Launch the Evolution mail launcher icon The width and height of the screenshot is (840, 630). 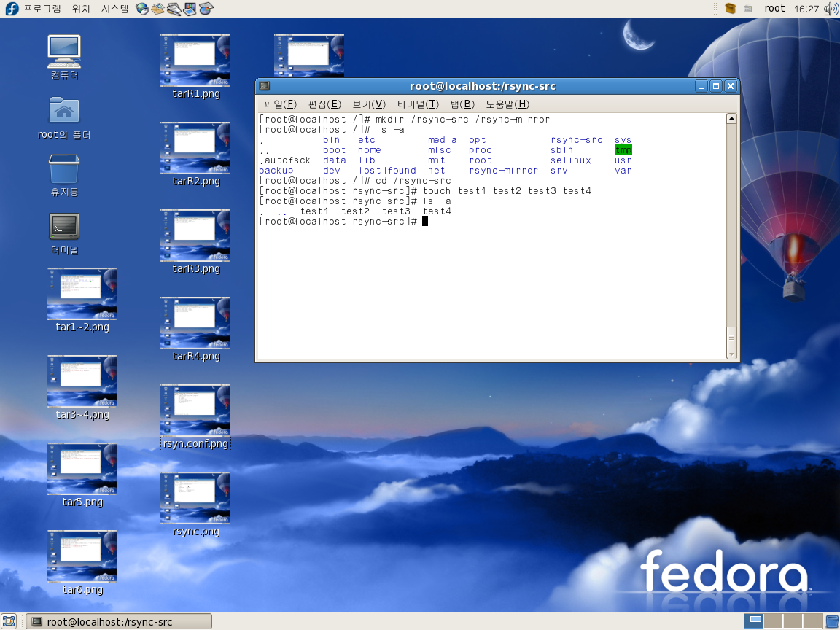pos(158,9)
